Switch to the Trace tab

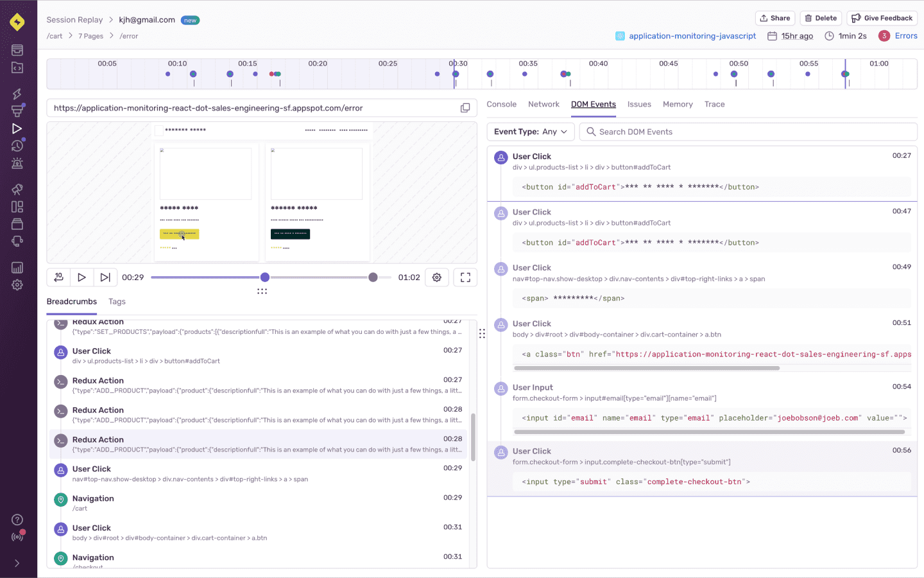coord(714,104)
